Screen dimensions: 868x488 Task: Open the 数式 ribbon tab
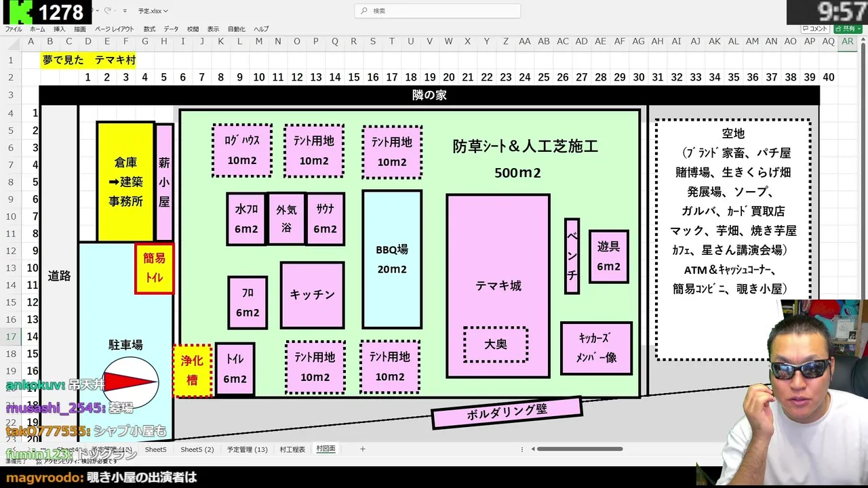click(149, 29)
